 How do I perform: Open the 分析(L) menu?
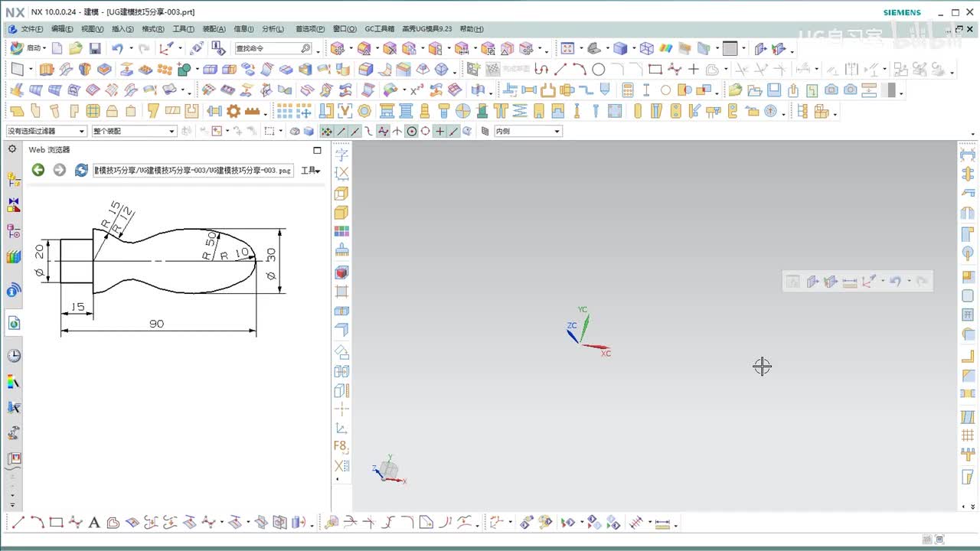(273, 29)
